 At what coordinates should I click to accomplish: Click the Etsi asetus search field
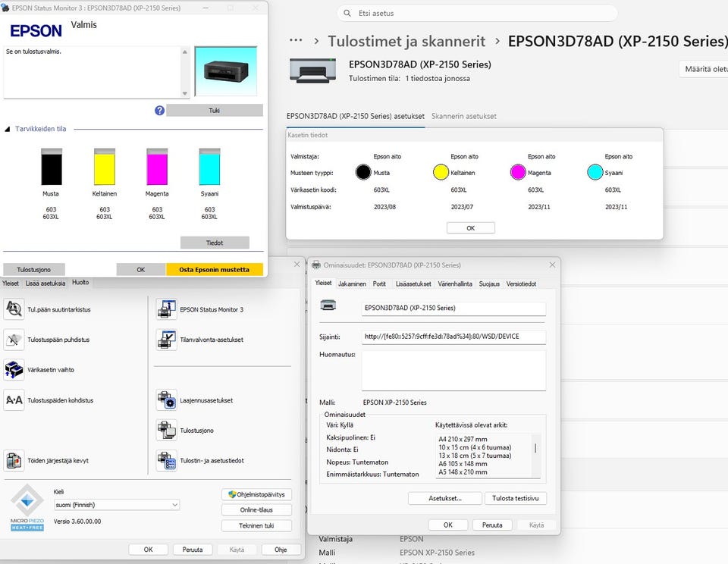[477, 14]
